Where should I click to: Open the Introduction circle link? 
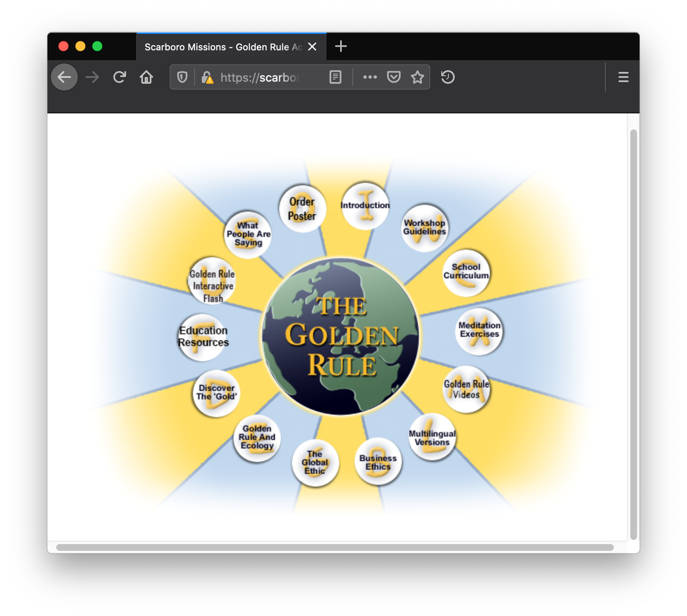365,206
